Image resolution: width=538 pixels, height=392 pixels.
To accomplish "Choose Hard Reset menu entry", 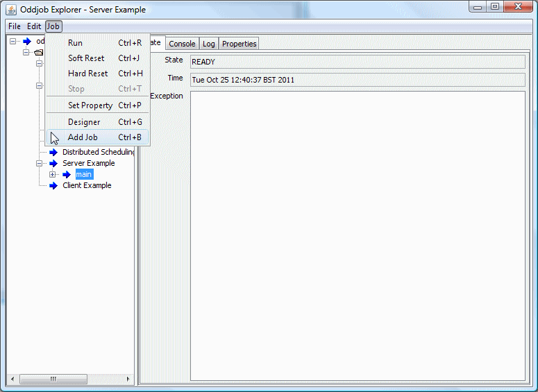I will coord(87,74).
